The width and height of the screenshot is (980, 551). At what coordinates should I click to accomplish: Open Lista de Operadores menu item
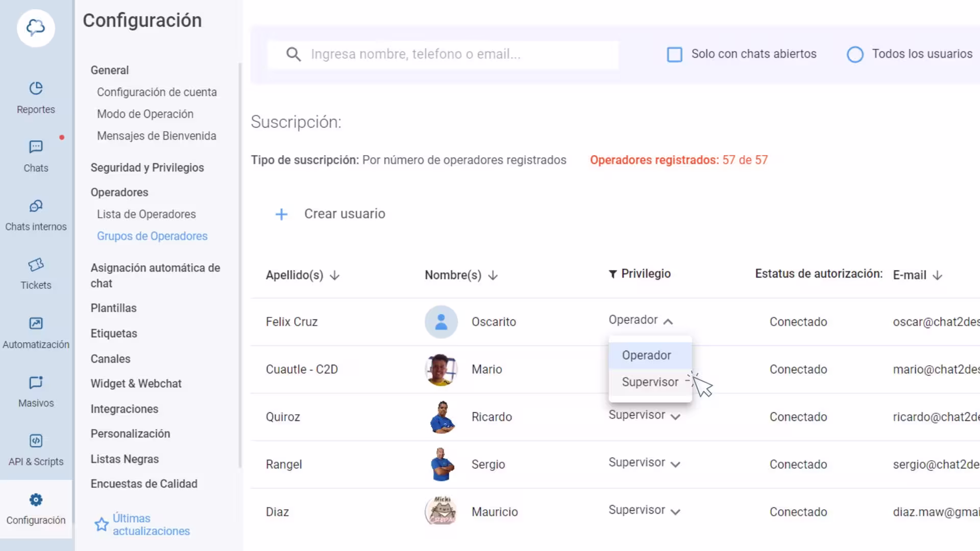[x=146, y=214]
